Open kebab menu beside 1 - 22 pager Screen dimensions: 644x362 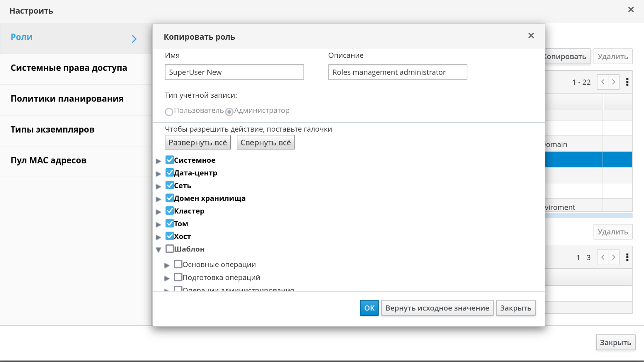(627, 82)
